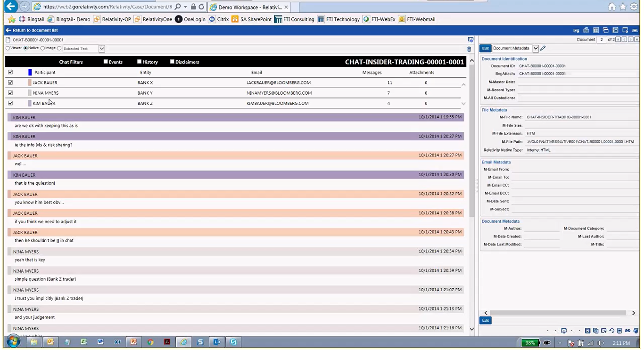Click the pencil icon beside Document Metadata
644x350 pixels.
(543, 49)
